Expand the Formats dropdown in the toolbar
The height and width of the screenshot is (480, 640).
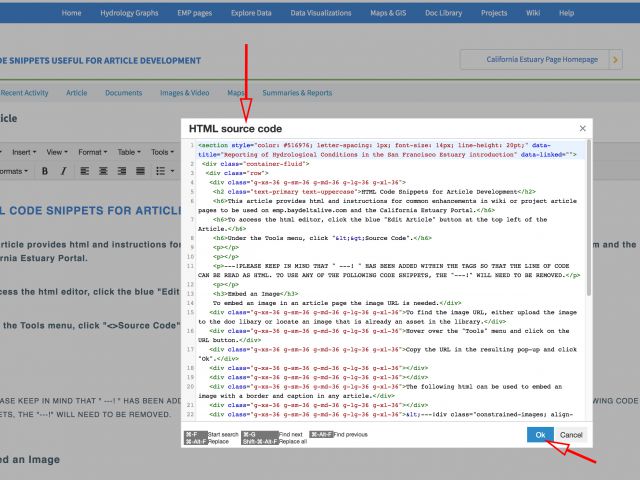pos(14,171)
